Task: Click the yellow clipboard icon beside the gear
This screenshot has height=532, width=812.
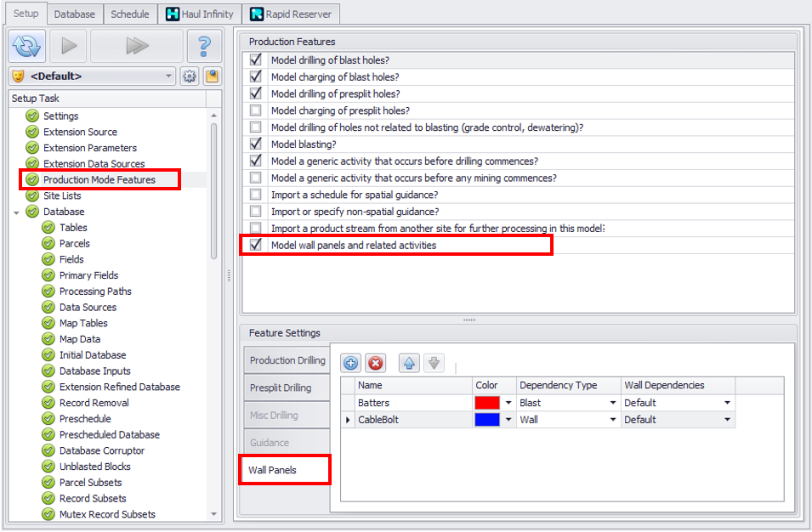Action: point(212,76)
